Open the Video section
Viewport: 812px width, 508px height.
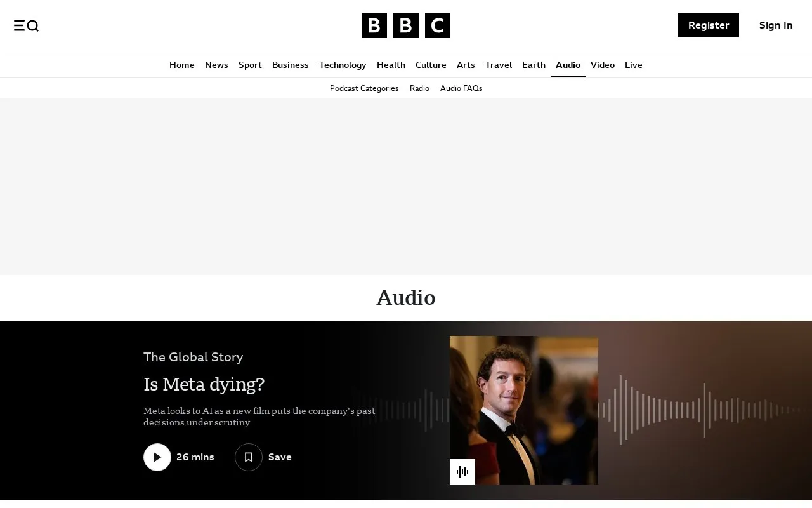[x=603, y=65]
